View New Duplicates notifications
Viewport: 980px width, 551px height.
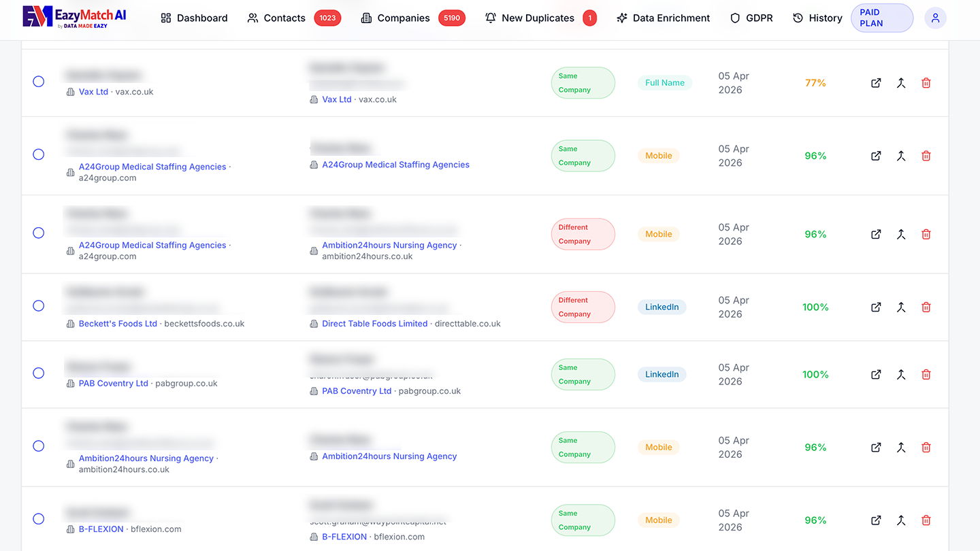tap(540, 18)
